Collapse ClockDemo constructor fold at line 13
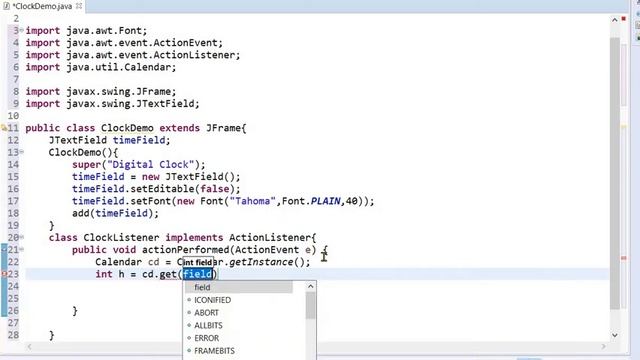Image resolution: width=640 pixels, height=360 pixels. (22, 152)
